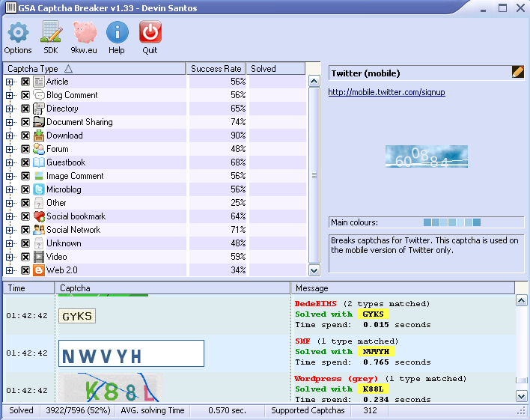
Task: Click the Captcha column header in log
Action: pyautogui.click(x=173, y=288)
